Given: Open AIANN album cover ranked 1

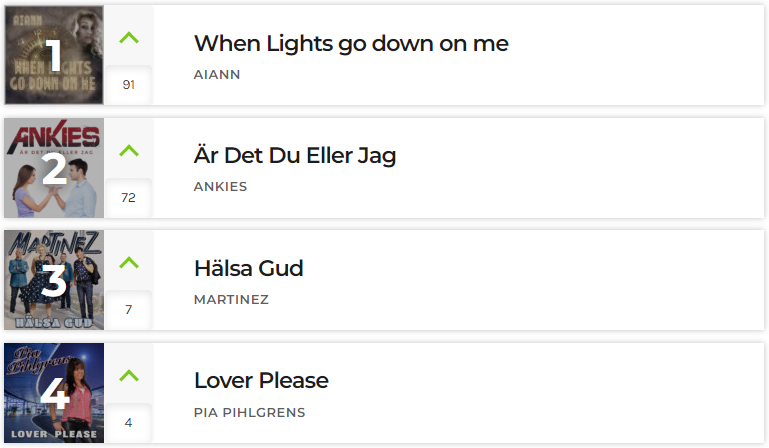Looking at the screenshot, I should 54,55.
